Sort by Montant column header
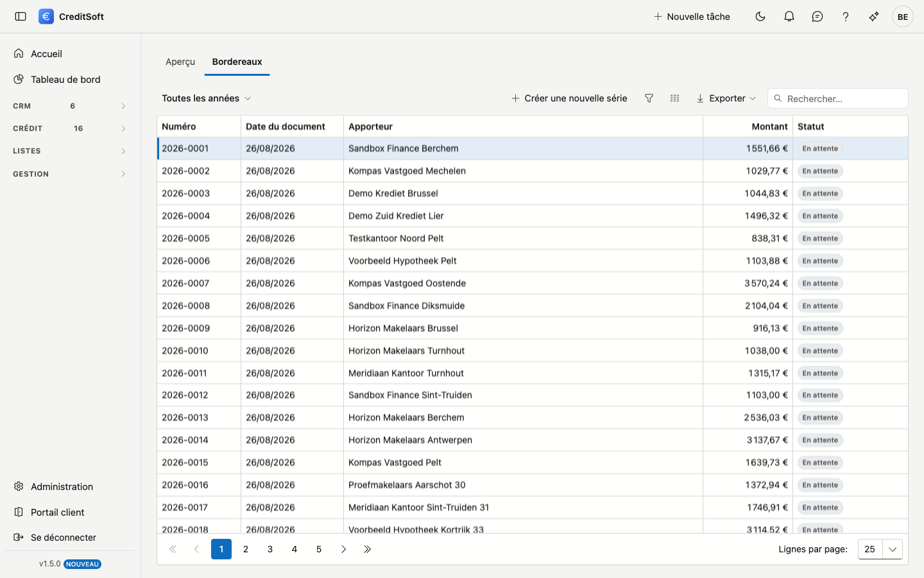The image size is (924, 578). coord(748,127)
